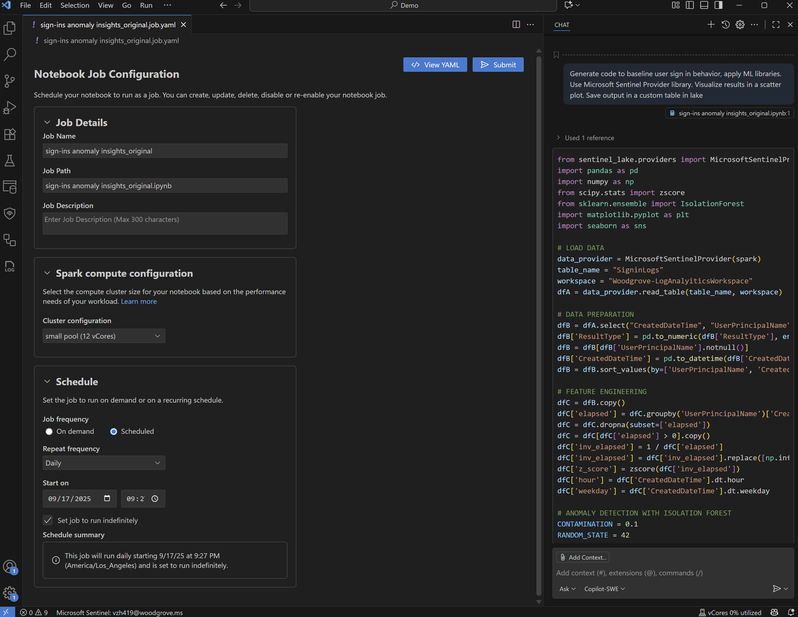Expand the Used 1 reference item
The width and height of the screenshot is (798, 617).
(x=586, y=137)
